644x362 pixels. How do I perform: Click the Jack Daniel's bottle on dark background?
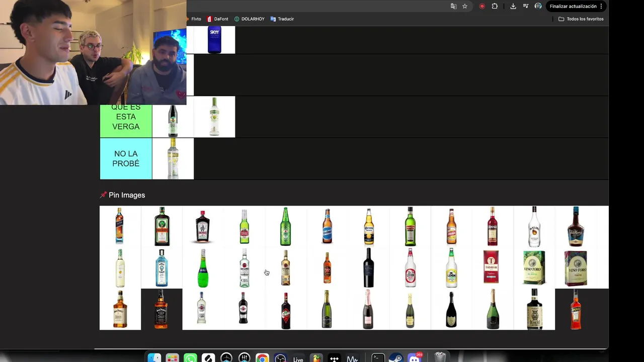162,309
